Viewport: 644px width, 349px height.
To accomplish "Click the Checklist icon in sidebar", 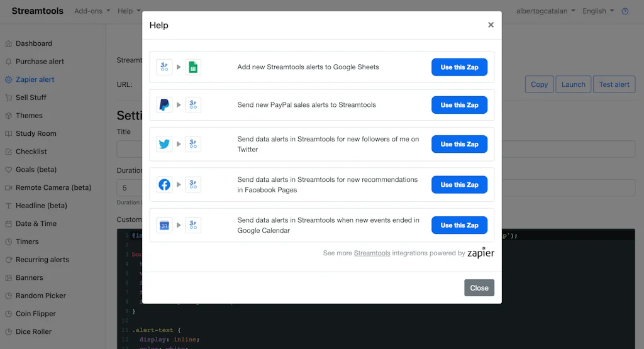I will tap(8, 152).
